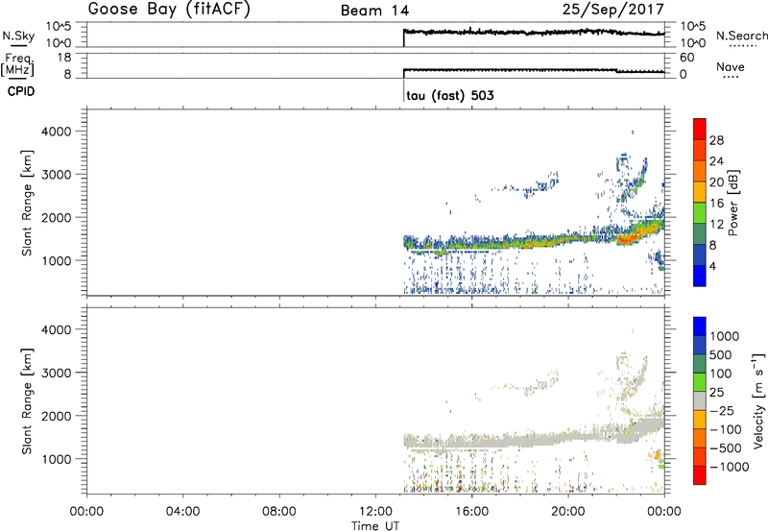This screenshot has width=768, height=532.
Task: Click the power scale value '4'
Action: (712, 266)
